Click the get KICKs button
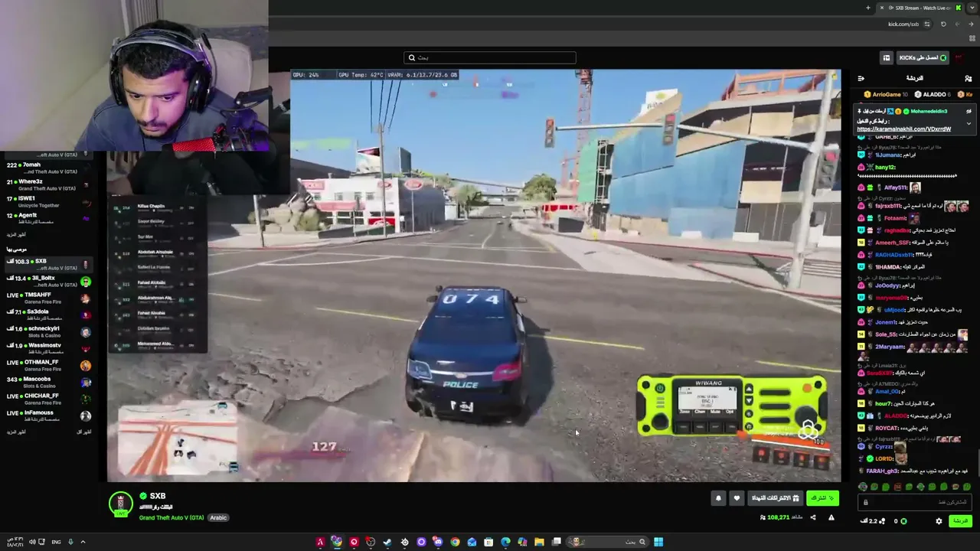The width and height of the screenshot is (980, 551). pyautogui.click(x=922, y=57)
